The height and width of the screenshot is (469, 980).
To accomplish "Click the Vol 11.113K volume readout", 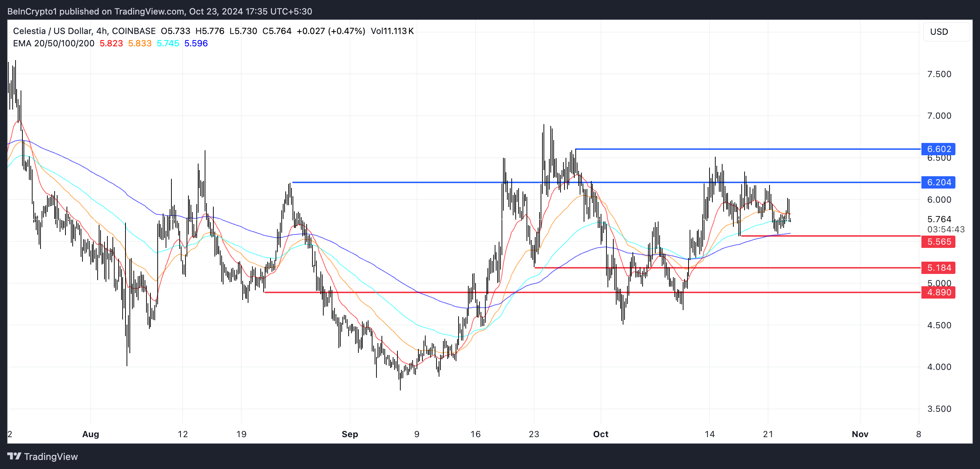I will click(392, 31).
